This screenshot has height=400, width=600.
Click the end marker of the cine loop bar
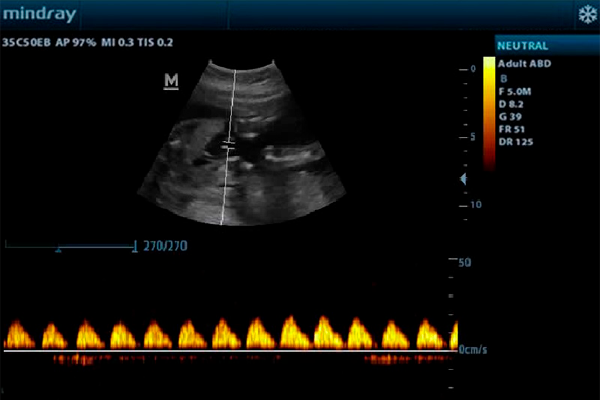pos(135,245)
